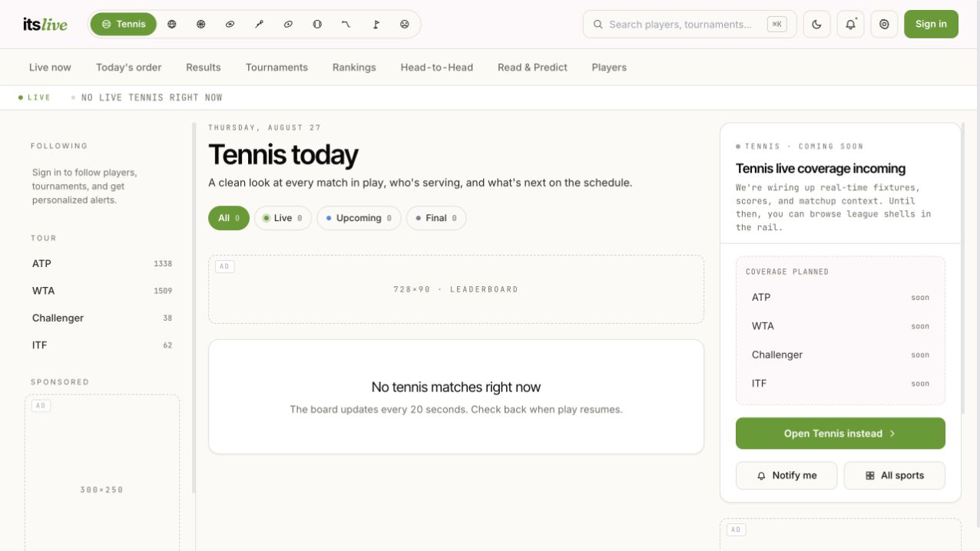Switch to the basketball icon
Image resolution: width=980 pixels, height=551 pixels.
click(x=201, y=24)
